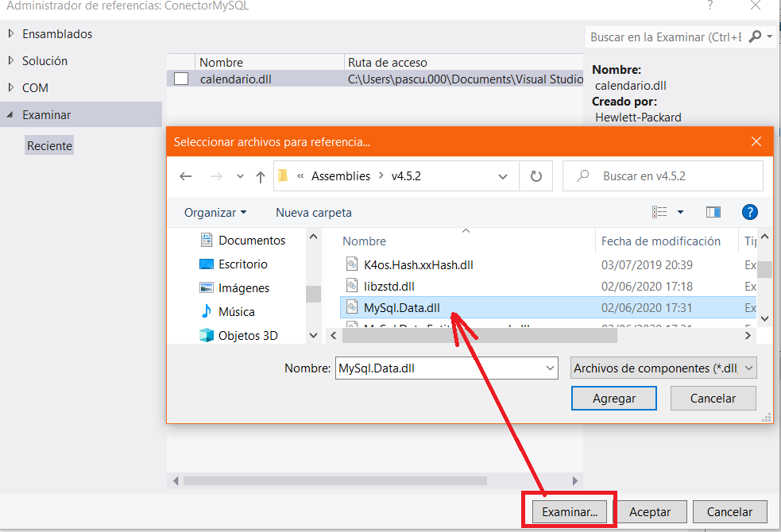This screenshot has width=781, height=532.
Task: Open the Nombre filename combo dropdown
Action: click(x=550, y=368)
